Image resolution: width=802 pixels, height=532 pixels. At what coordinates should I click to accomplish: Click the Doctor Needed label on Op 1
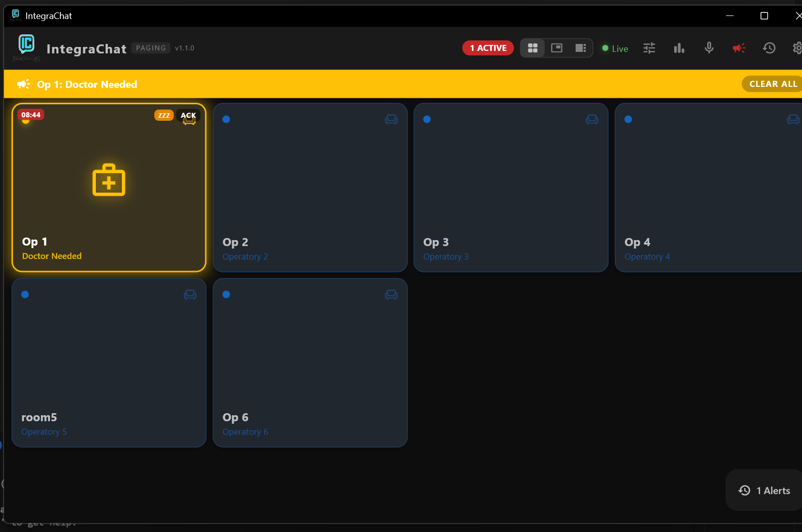(x=52, y=256)
